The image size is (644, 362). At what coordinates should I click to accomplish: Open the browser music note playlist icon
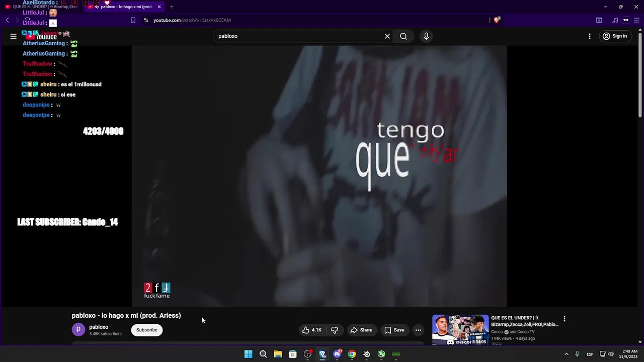click(x=615, y=20)
